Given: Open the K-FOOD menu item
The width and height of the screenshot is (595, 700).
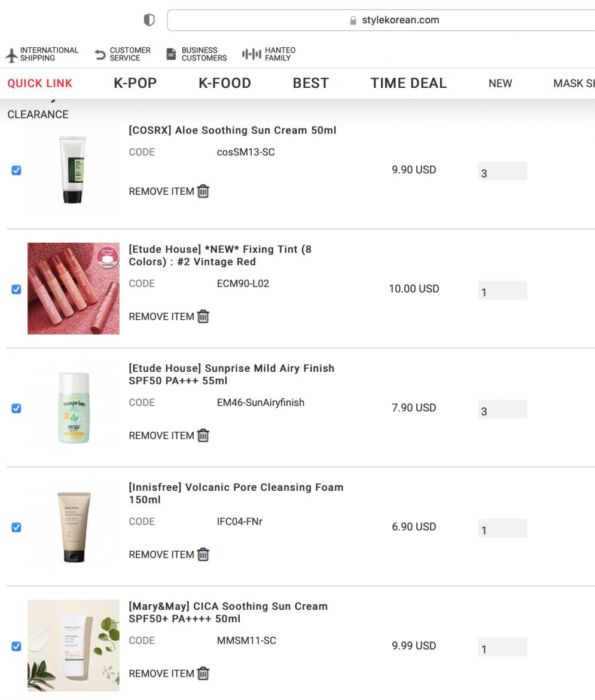Looking at the screenshot, I should point(224,83).
